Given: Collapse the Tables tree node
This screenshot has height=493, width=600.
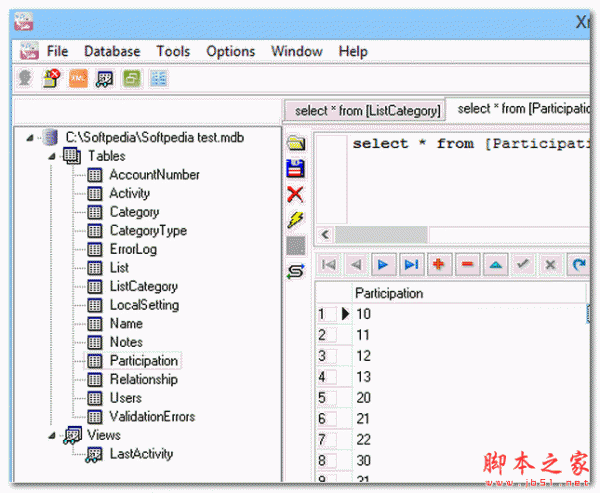Looking at the screenshot, I should [51, 156].
